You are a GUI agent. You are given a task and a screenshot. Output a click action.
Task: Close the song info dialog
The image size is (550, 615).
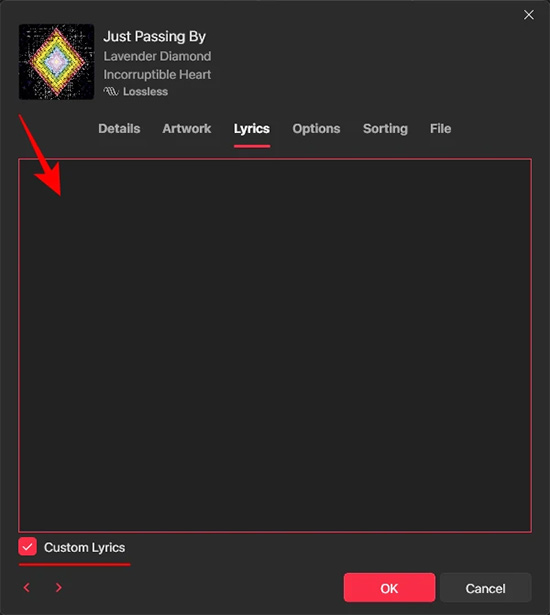click(528, 15)
